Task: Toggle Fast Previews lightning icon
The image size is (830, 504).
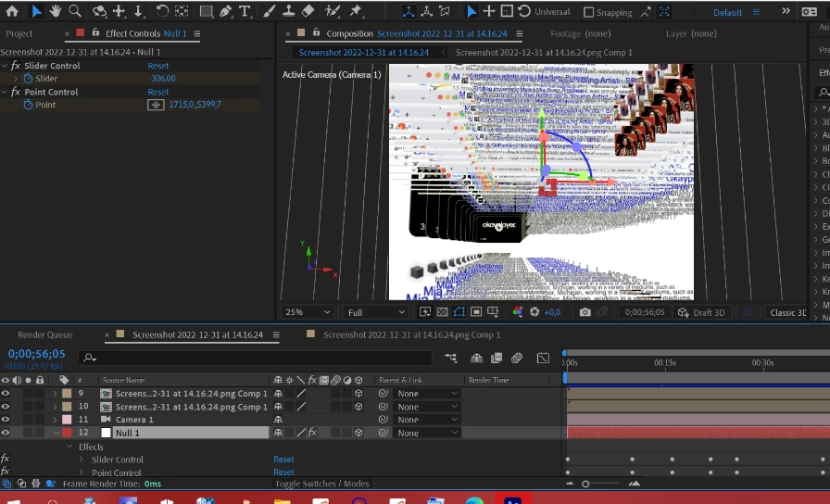Action: [x=425, y=312]
